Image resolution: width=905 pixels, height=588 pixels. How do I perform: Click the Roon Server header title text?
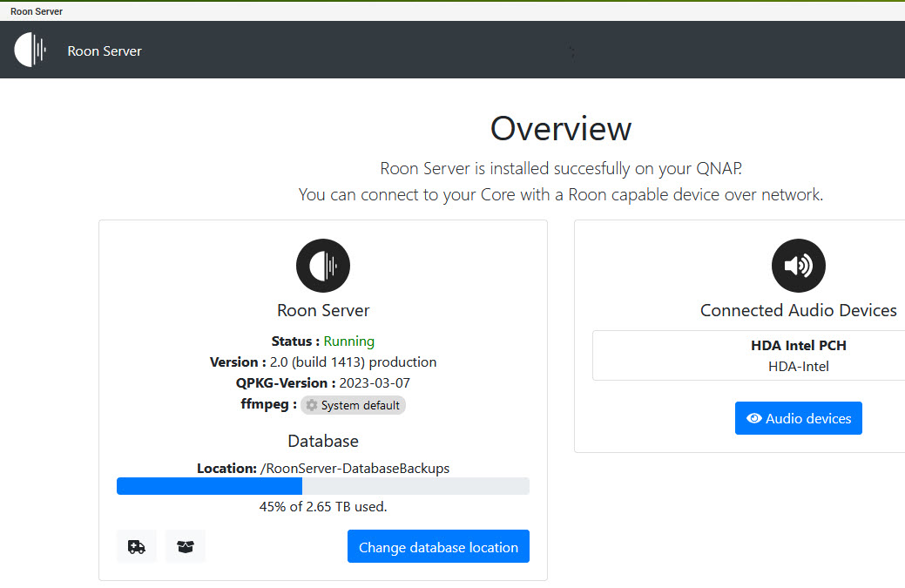[x=105, y=51]
